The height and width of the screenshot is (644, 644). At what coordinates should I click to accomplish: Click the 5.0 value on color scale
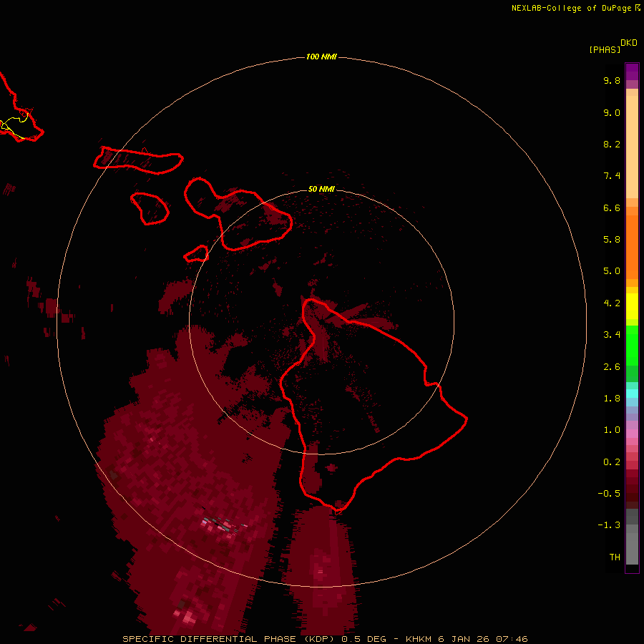tap(612, 271)
